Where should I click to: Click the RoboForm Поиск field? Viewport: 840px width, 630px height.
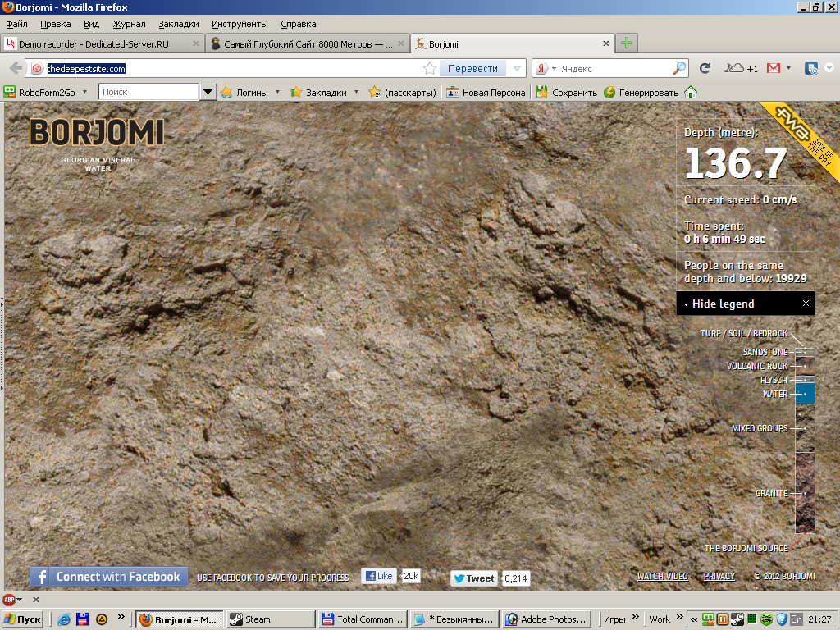(148, 92)
